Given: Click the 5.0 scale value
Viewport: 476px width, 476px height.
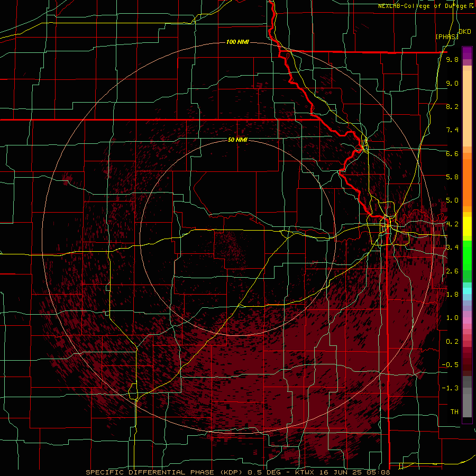Looking at the screenshot, I should coord(452,200).
